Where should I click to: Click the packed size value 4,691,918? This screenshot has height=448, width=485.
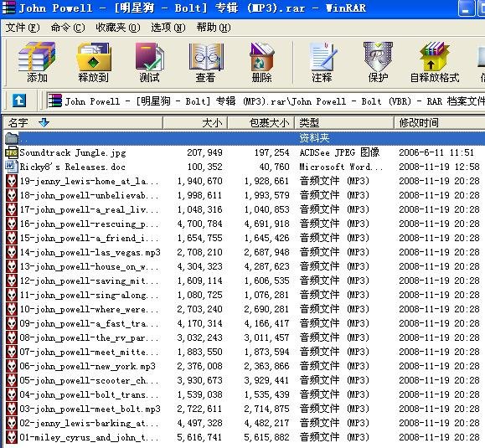tap(267, 224)
